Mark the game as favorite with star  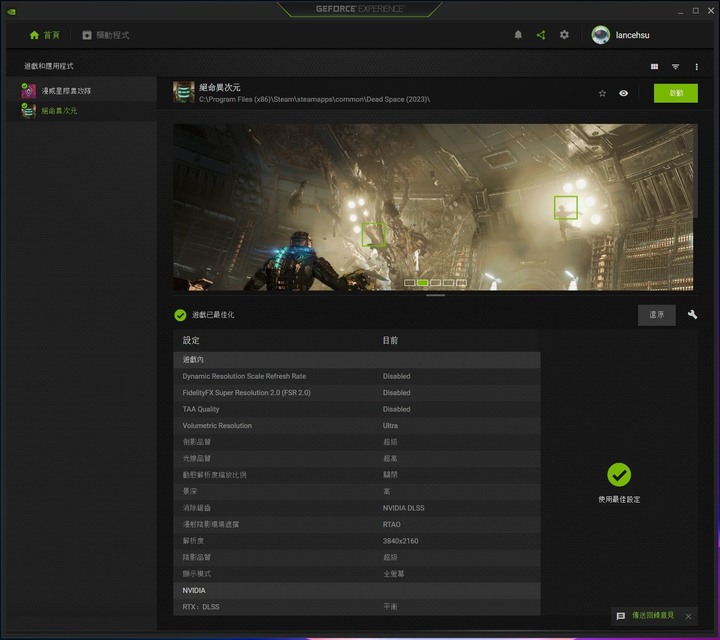coord(602,93)
